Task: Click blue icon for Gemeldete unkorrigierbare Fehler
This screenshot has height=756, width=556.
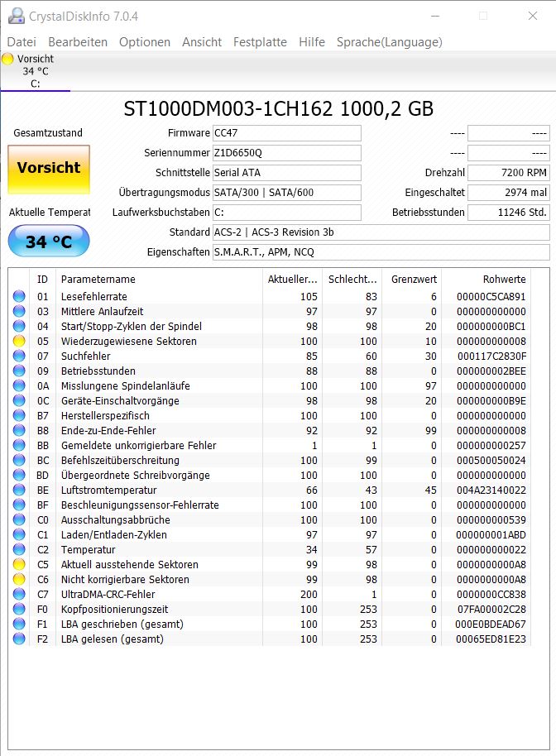Action: (19, 445)
